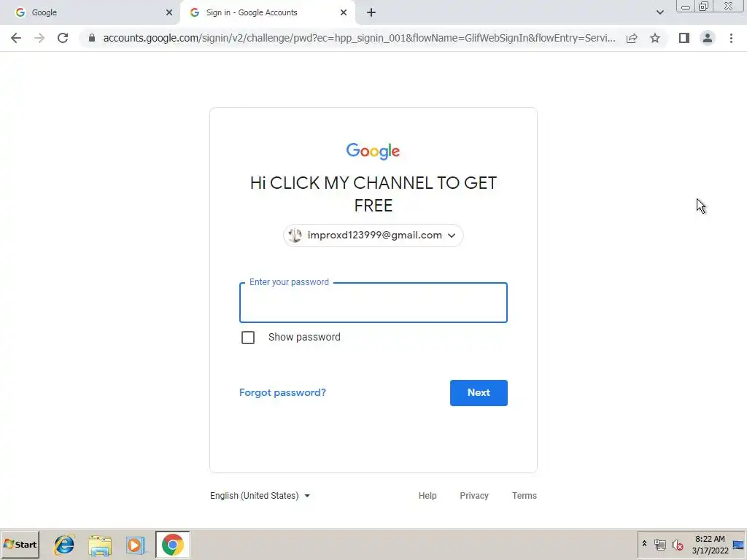Minimize the Chrome window
Screen dimensions: 747x560
click(686, 6)
